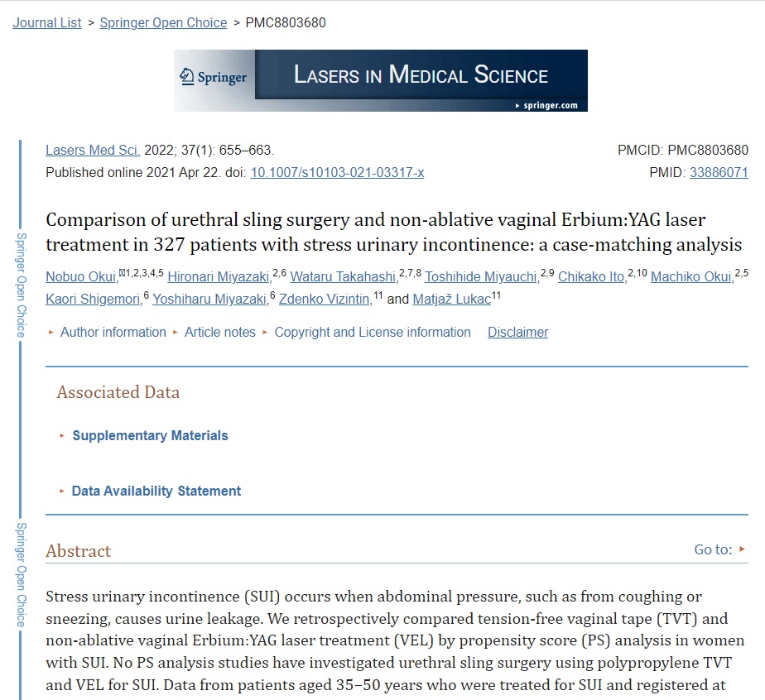This screenshot has height=700, width=765.
Task: Open the Go to section dropdown
Action: pos(720,549)
